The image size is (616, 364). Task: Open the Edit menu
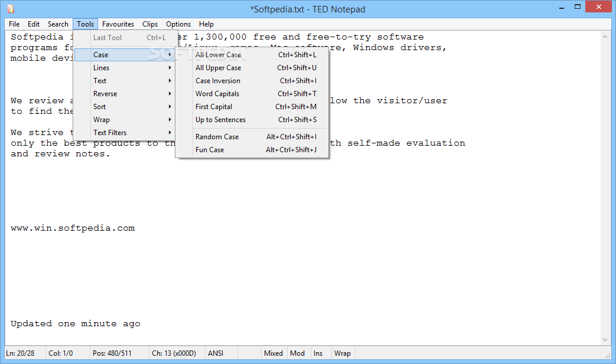[34, 24]
